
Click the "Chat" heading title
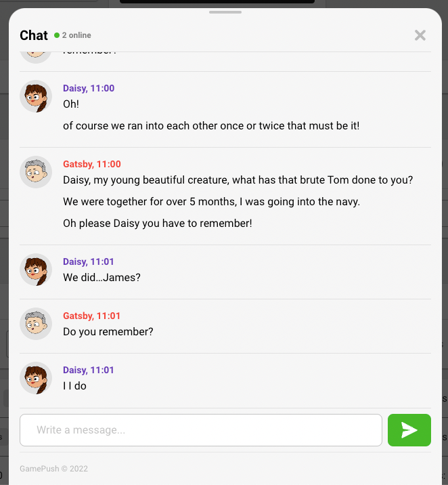[34, 35]
